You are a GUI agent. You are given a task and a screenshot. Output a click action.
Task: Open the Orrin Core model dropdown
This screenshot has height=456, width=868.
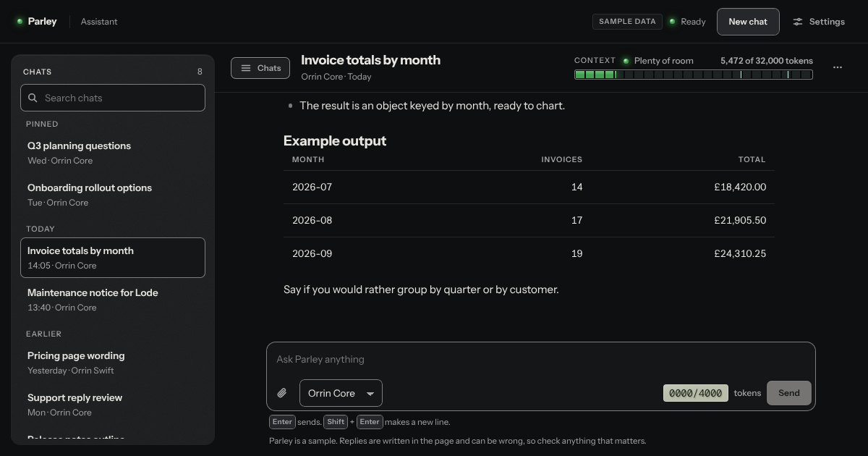click(341, 393)
